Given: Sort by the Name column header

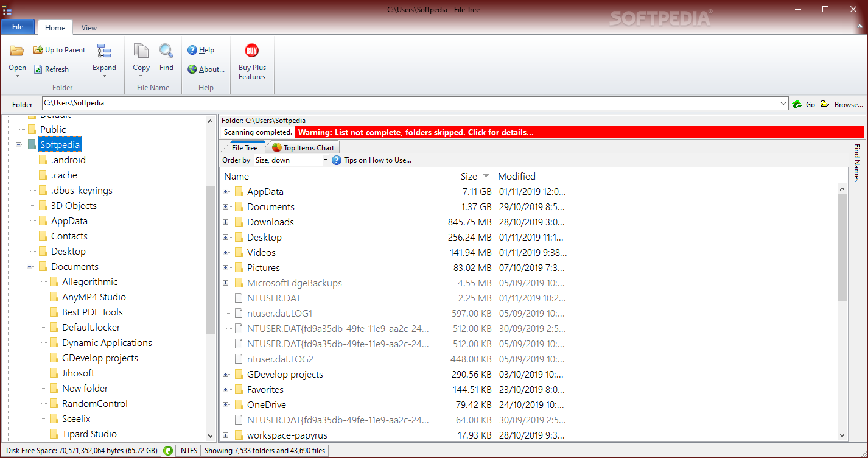Looking at the screenshot, I should [x=327, y=177].
